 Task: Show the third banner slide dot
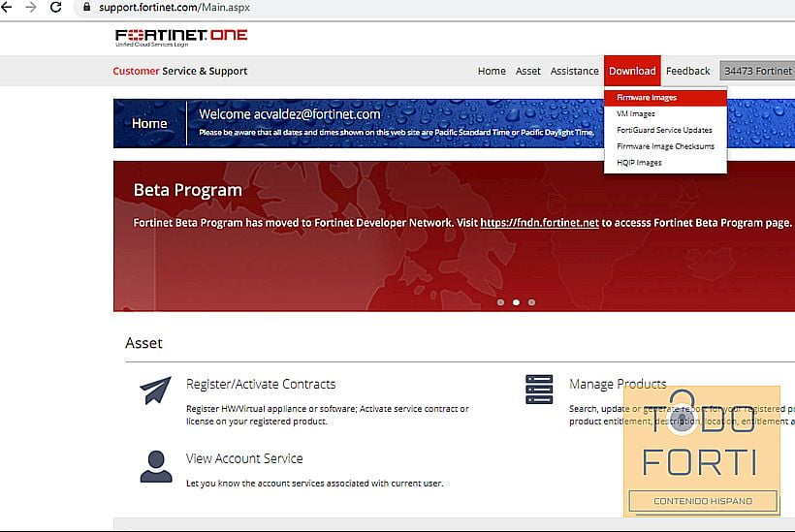(531, 302)
